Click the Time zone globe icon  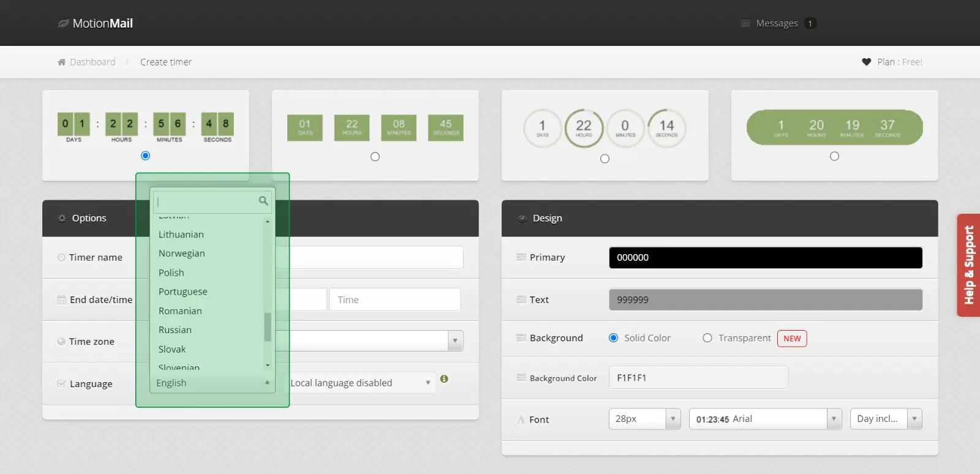tap(61, 342)
